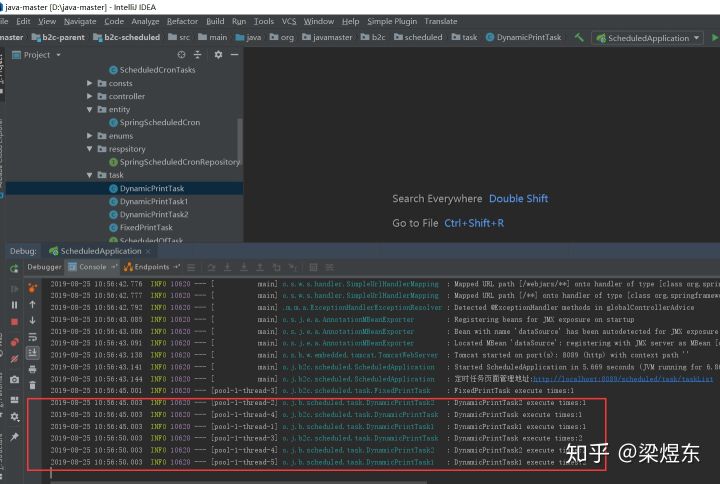The height and width of the screenshot is (484, 720).
Task: Open View Breakpoints icon
Action: (14, 342)
